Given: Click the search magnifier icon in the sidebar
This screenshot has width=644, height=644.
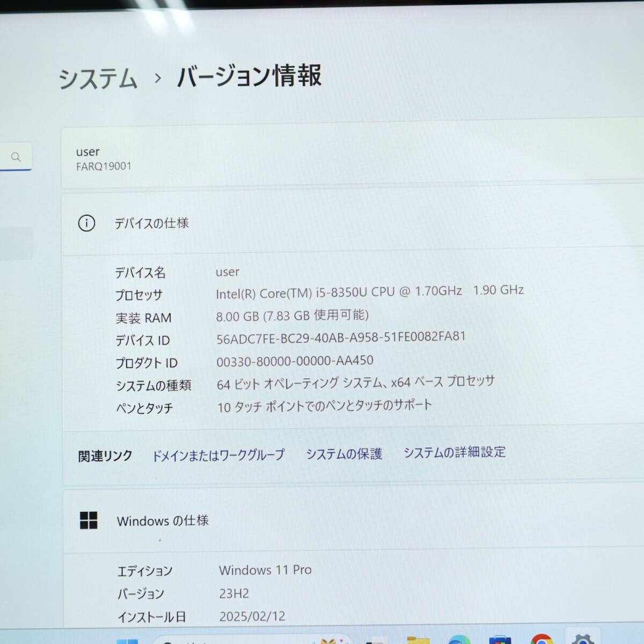Looking at the screenshot, I should coord(16,157).
